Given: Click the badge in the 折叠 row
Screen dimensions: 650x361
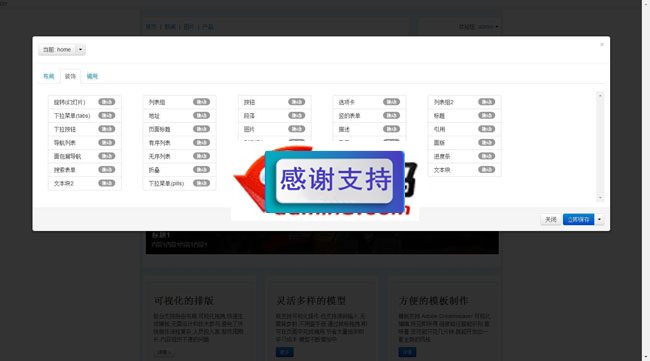Looking at the screenshot, I should coord(201,170).
